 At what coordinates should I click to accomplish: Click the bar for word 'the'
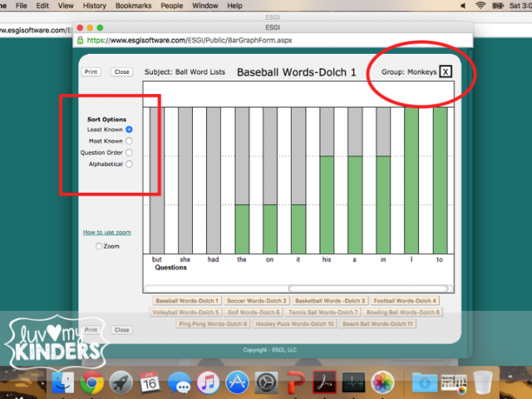(242, 180)
